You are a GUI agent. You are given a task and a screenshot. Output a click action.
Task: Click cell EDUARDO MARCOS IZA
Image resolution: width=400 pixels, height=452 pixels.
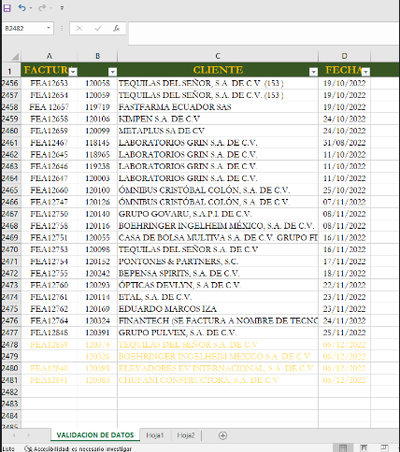coord(218,309)
